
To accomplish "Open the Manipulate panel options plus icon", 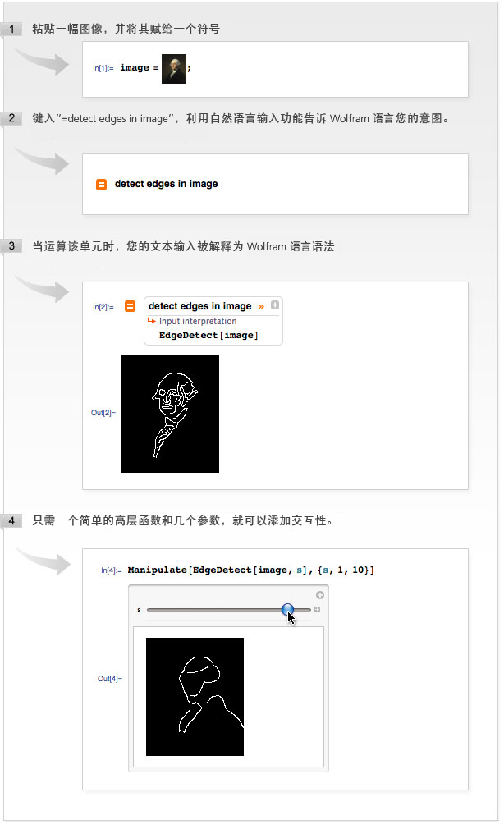I will click(x=320, y=595).
